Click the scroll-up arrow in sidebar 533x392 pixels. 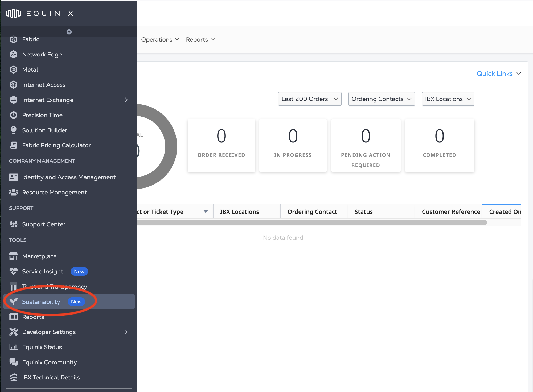[69, 32]
